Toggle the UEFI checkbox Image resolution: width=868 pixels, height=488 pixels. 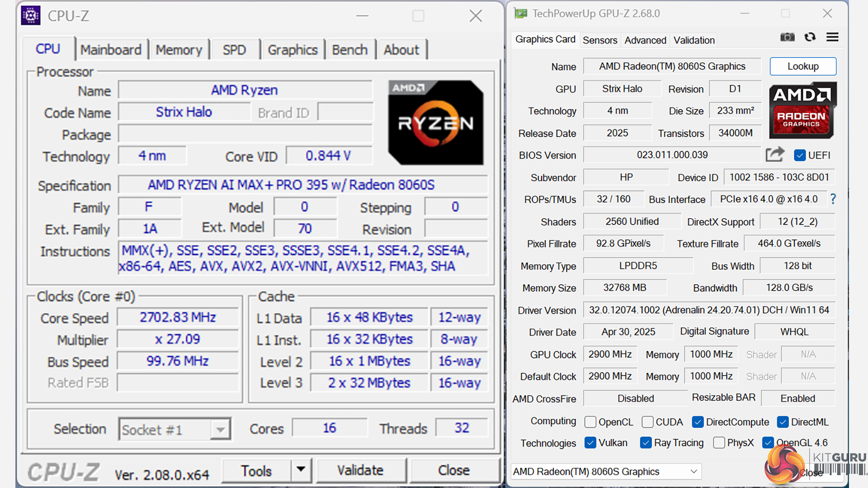[799, 155]
